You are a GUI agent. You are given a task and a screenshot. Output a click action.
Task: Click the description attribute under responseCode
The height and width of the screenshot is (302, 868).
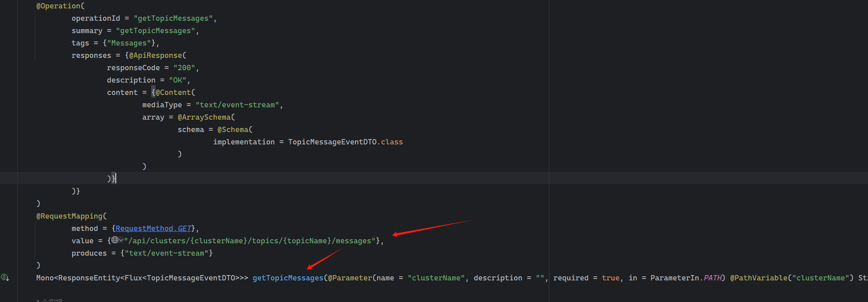[x=131, y=80]
